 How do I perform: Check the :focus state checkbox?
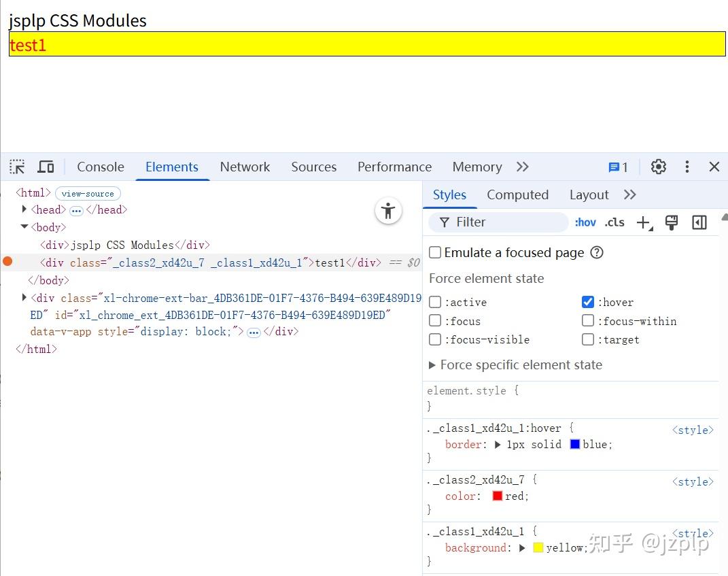click(x=435, y=320)
